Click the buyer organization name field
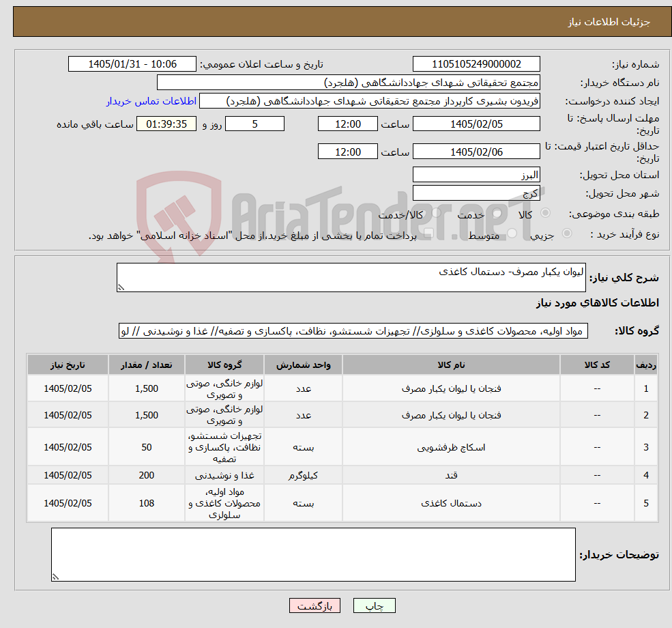672x628 pixels. tap(349, 83)
